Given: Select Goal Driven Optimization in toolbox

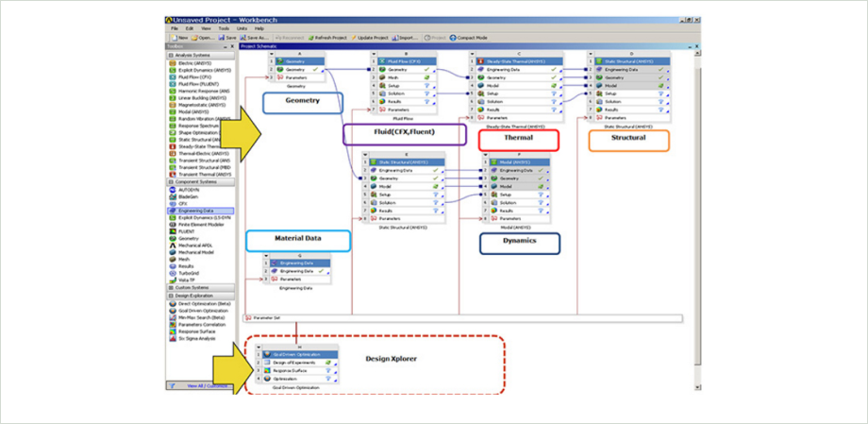Looking at the screenshot, I should point(200,311).
